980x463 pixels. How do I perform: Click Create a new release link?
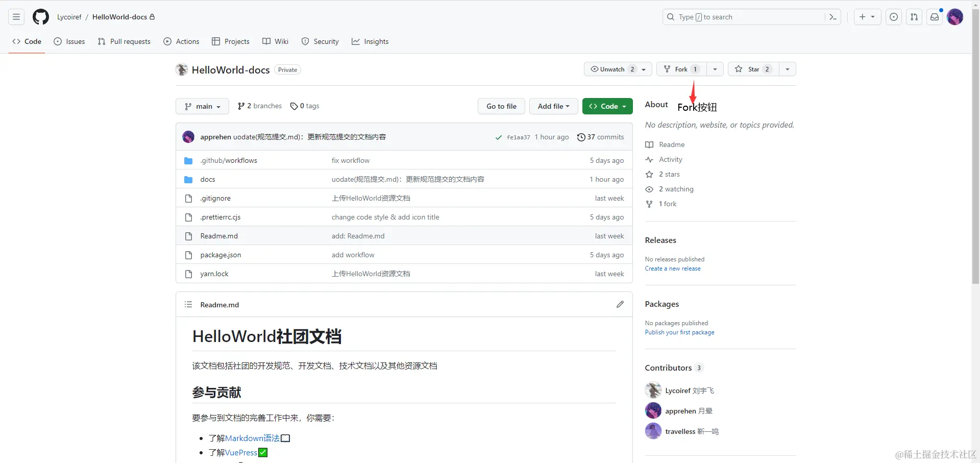(x=673, y=269)
